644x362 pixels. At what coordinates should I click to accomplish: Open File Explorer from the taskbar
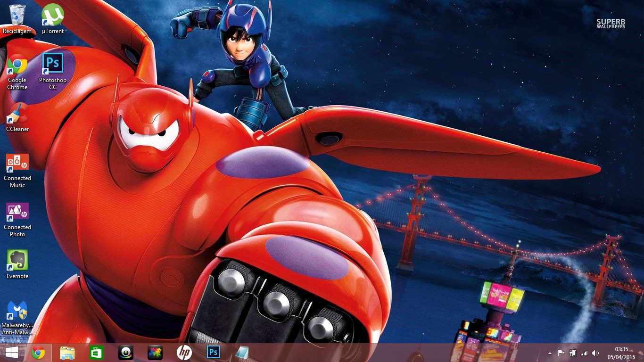coord(67,353)
